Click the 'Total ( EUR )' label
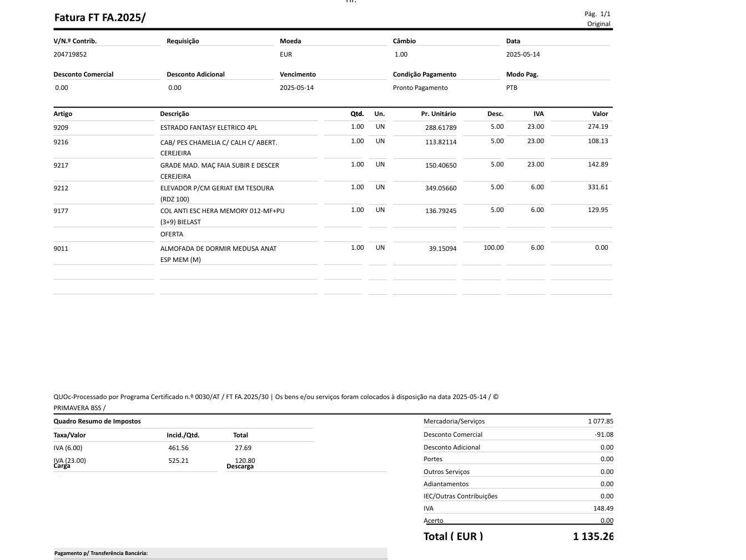The image size is (746, 560). 453,536
